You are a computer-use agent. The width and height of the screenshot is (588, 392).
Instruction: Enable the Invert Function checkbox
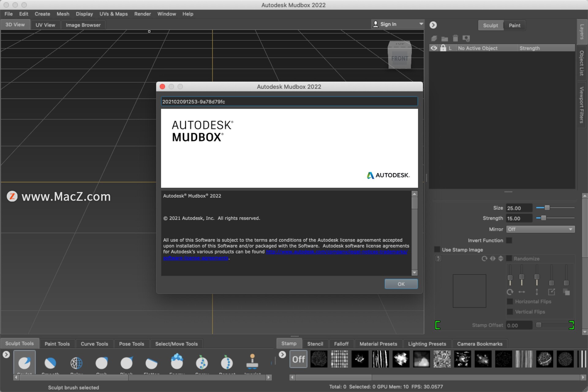point(509,240)
